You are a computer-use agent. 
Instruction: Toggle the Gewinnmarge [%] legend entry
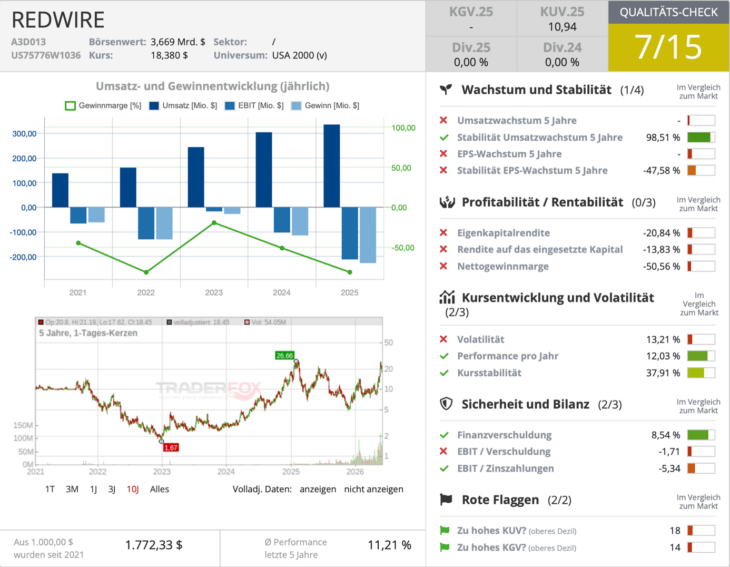coord(103,106)
